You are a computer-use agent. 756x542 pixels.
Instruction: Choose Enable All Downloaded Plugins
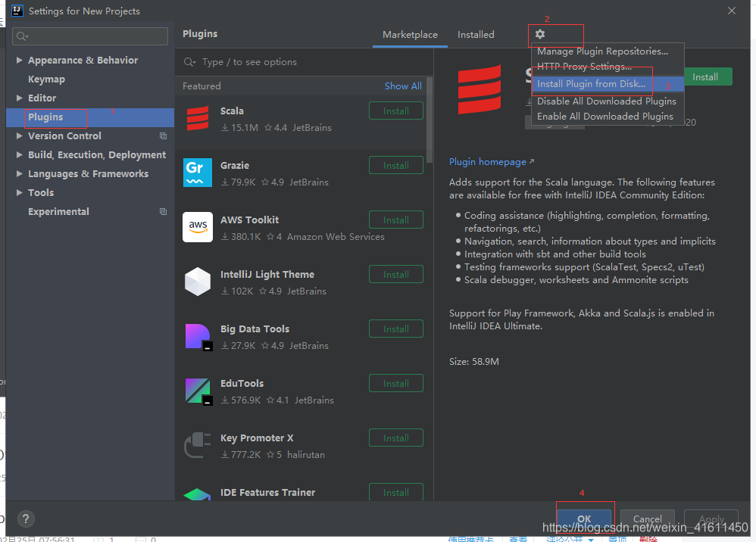[x=608, y=116]
